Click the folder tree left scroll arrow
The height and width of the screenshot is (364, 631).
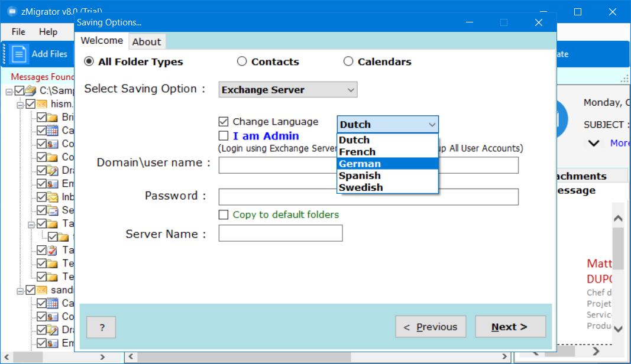coord(7,357)
